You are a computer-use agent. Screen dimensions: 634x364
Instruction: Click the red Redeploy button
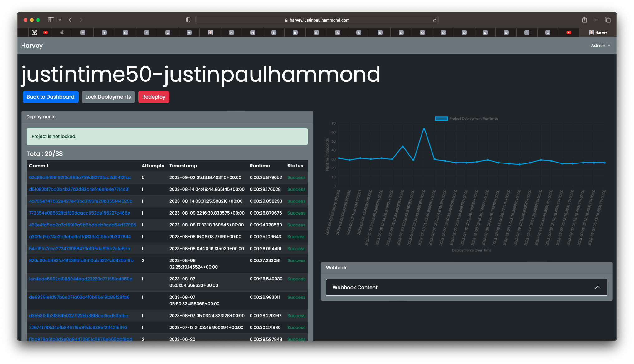[154, 97]
